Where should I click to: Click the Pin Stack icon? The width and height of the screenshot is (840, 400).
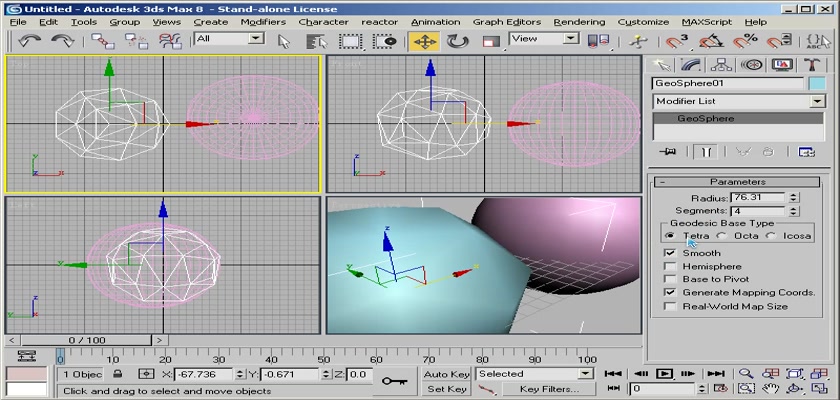[668, 152]
